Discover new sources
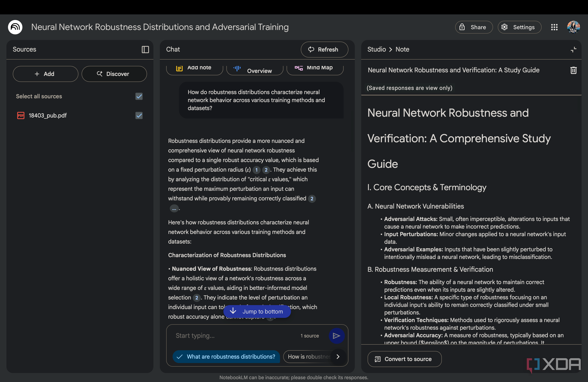The width and height of the screenshot is (588, 382). pyautogui.click(x=114, y=74)
